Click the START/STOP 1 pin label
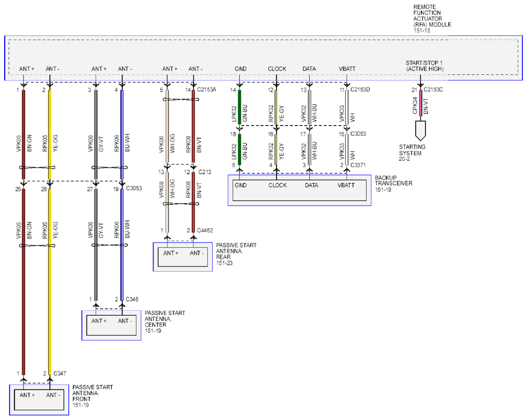The image size is (527, 420). 424,66
